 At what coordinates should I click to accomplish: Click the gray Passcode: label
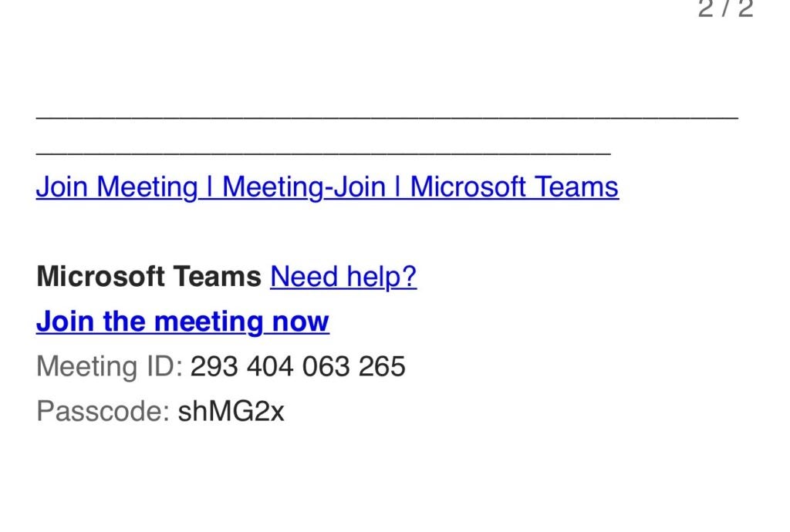102,412
